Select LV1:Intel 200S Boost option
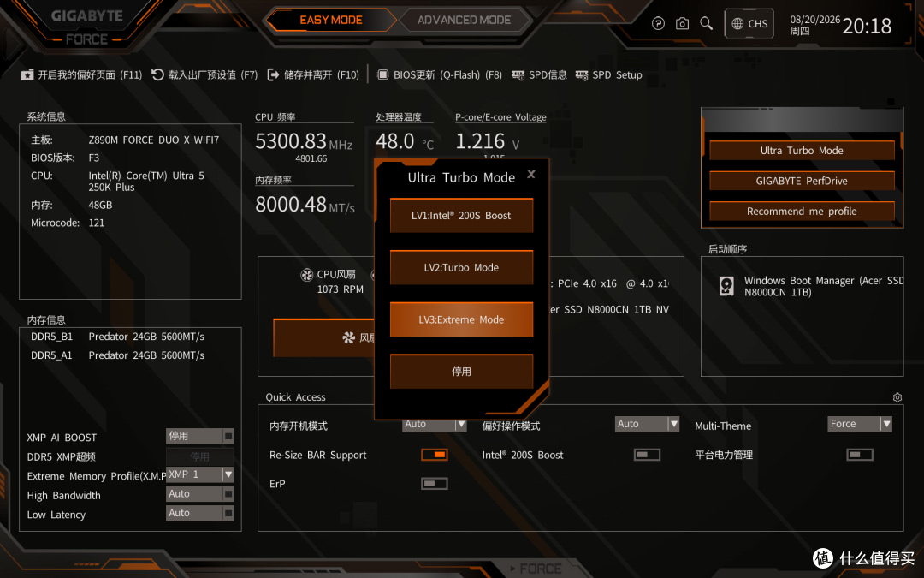Screen dimensions: 924x578 tap(461, 215)
